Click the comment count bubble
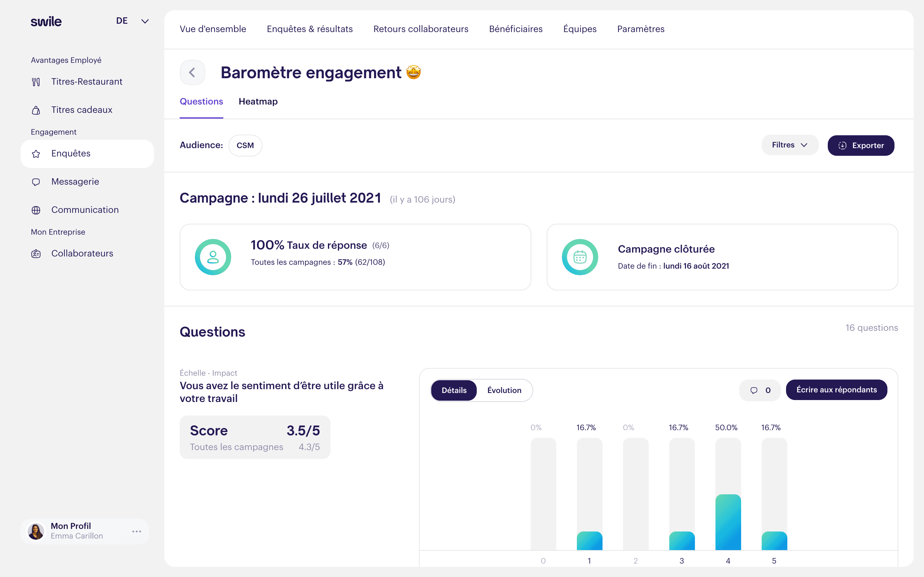The image size is (924, 577). (x=760, y=390)
